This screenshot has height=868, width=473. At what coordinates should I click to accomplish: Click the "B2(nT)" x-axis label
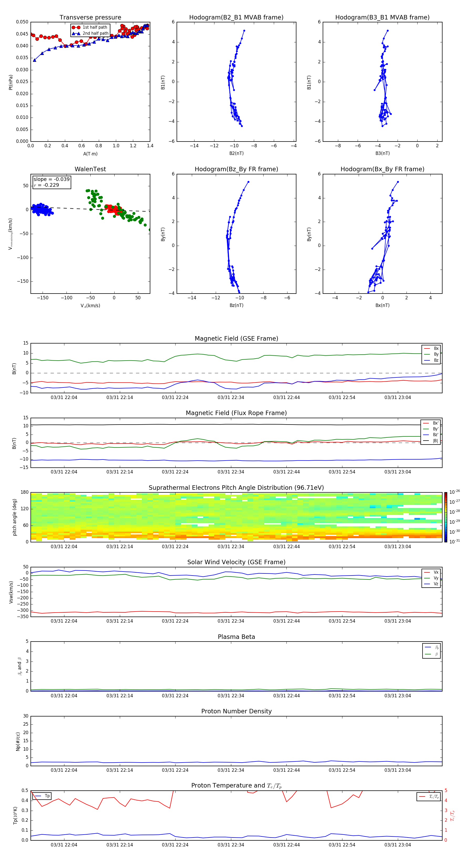pyautogui.click(x=236, y=153)
